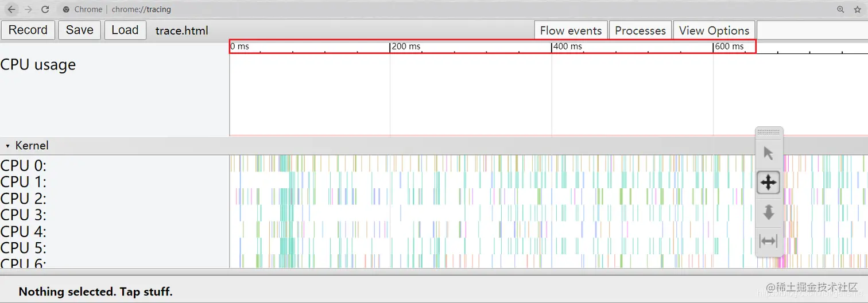Select the pointer selection tool
This screenshot has width=868, height=303.
tap(769, 153)
